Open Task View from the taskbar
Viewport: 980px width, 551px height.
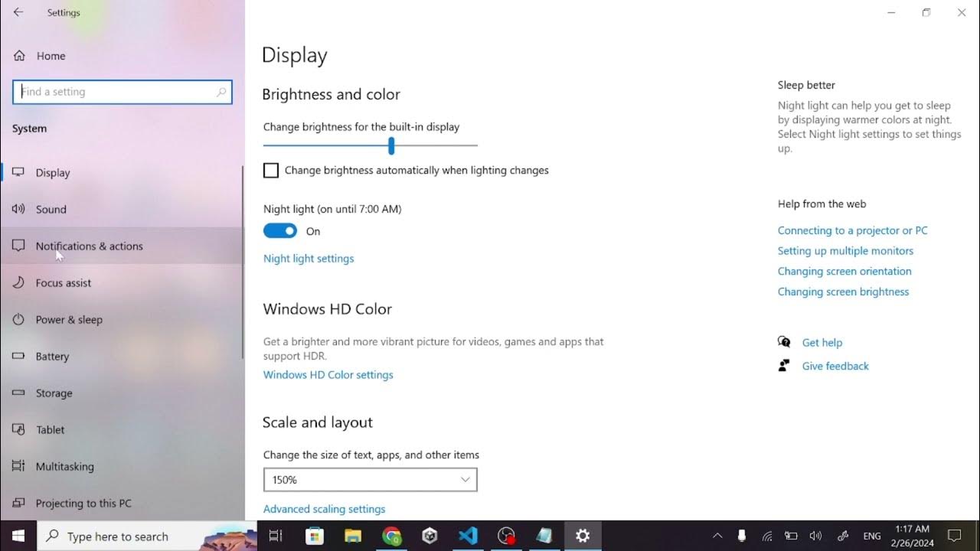[x=276, y=536]
